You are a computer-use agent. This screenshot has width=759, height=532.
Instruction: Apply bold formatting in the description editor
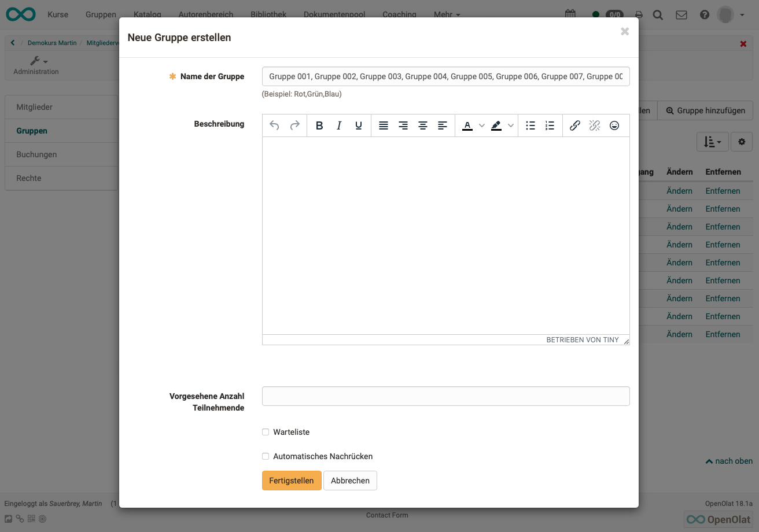click(x=319, y=125)
